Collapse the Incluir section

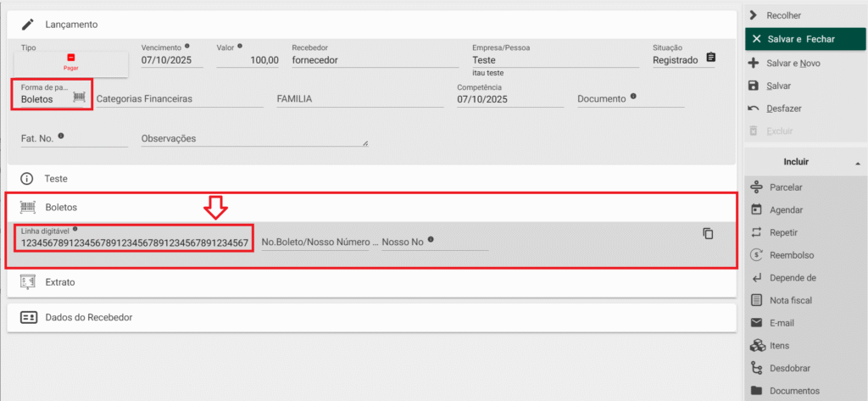tap(856, 162)
